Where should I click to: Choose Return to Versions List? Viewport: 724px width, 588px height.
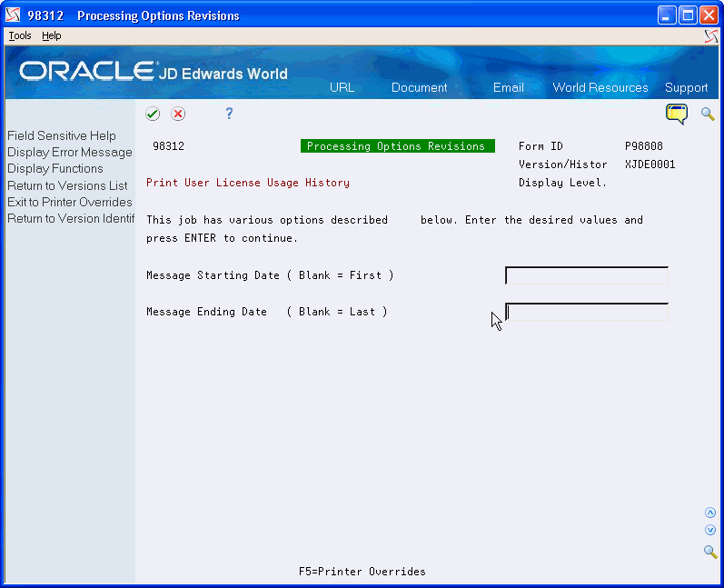point(67,185)
